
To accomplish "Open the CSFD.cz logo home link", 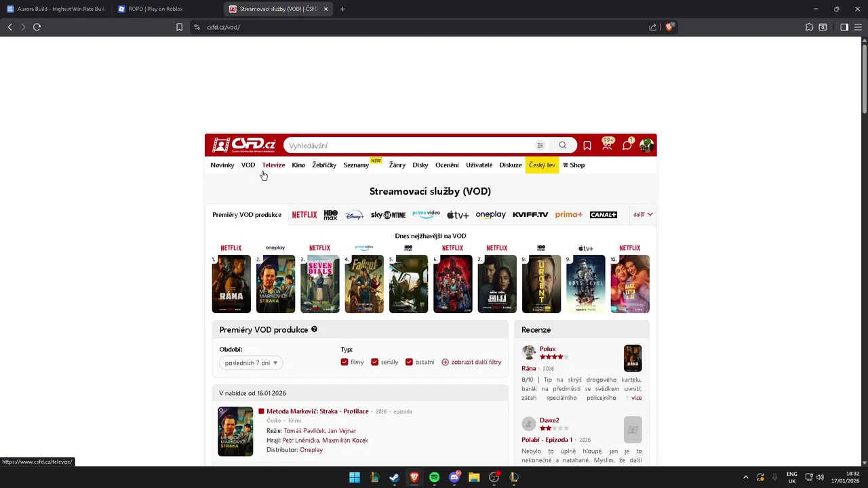I will (243, 145).
